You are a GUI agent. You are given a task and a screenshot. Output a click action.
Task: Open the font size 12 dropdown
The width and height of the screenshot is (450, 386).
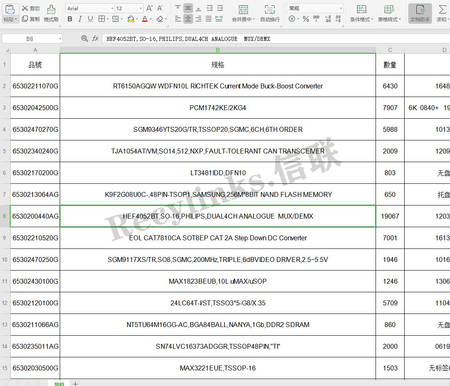point(141,8)
